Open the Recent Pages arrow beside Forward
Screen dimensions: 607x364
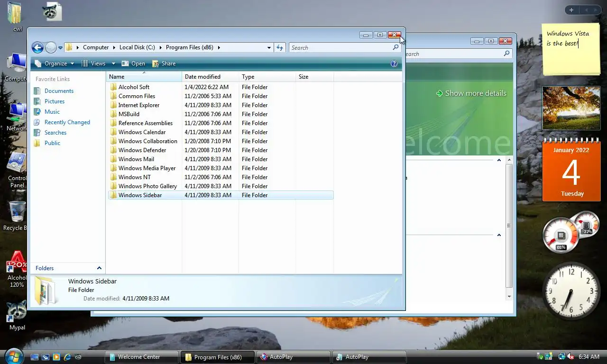pyautogui.click(x=60, y=48)
